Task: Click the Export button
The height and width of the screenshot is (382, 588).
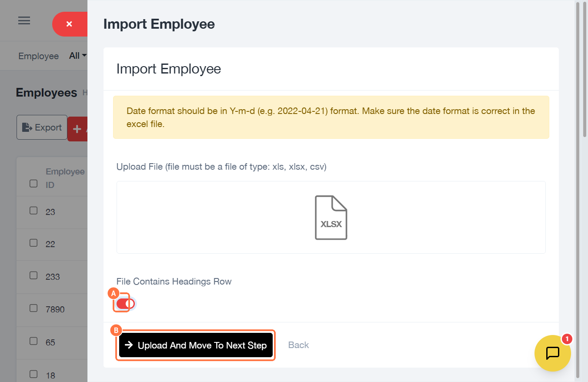Action: coord(42,127)
